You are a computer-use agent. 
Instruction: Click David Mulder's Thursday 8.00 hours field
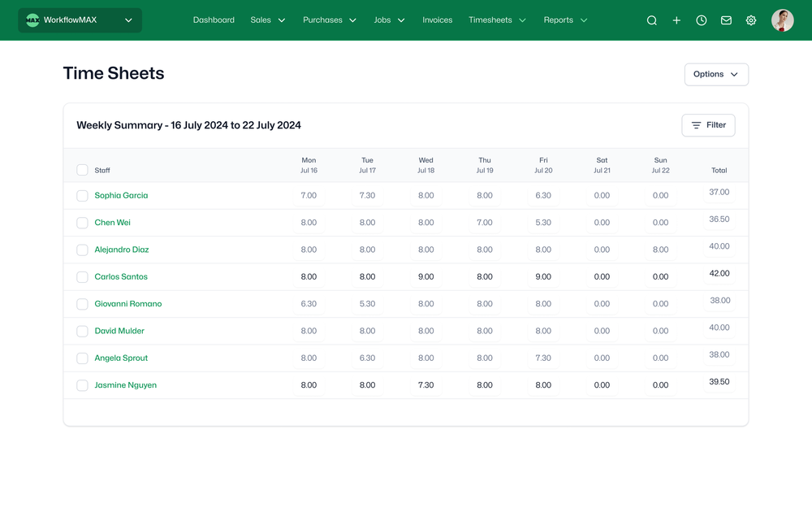(485, 332)
